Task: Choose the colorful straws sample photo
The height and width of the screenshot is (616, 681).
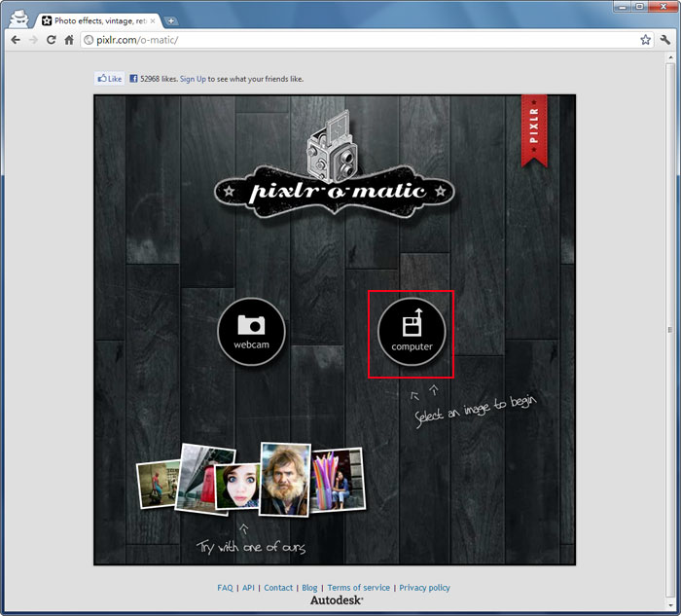Action: pos(338,480)
